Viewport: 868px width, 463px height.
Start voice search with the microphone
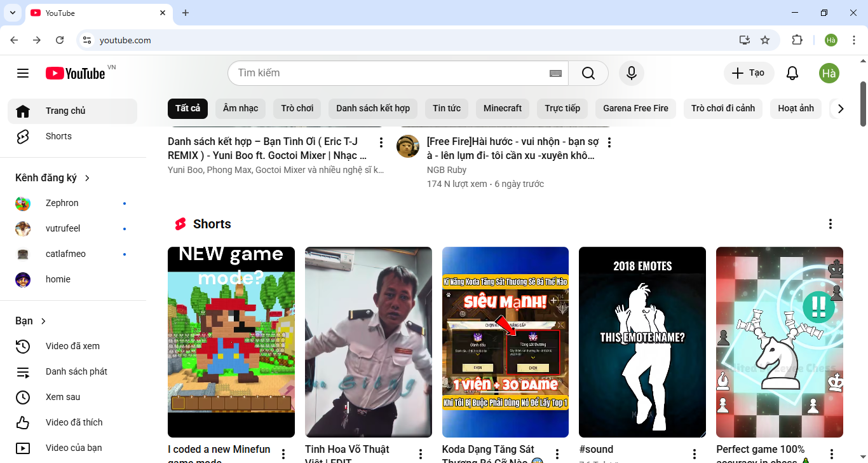click(631, 73)
